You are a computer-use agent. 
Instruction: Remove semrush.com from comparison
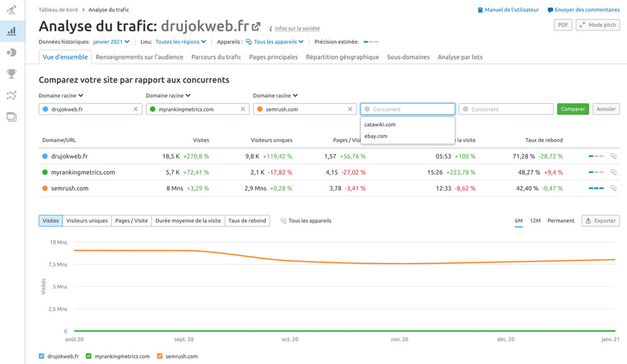(x=350, y=109)
